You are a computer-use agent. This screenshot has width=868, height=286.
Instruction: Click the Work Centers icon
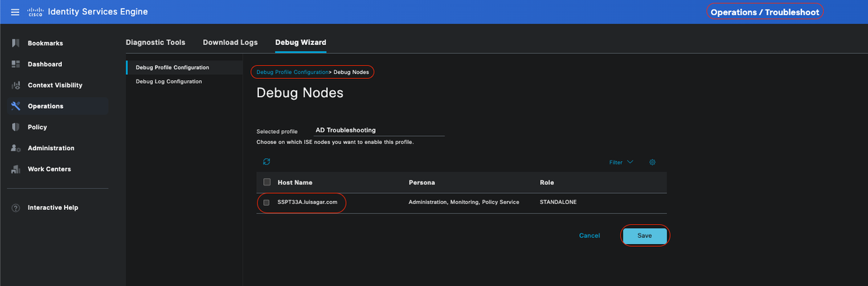click(16, 169)
